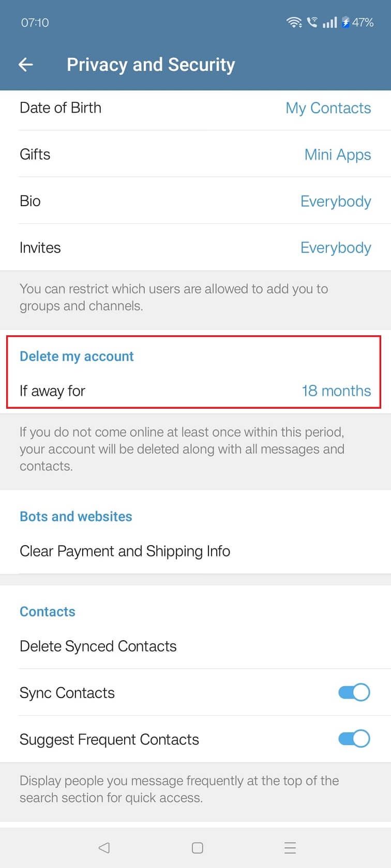Tap the Wi-Fi icon in status bar
The width and height of the screenshot is (391, 868).
tap(294, 22)
